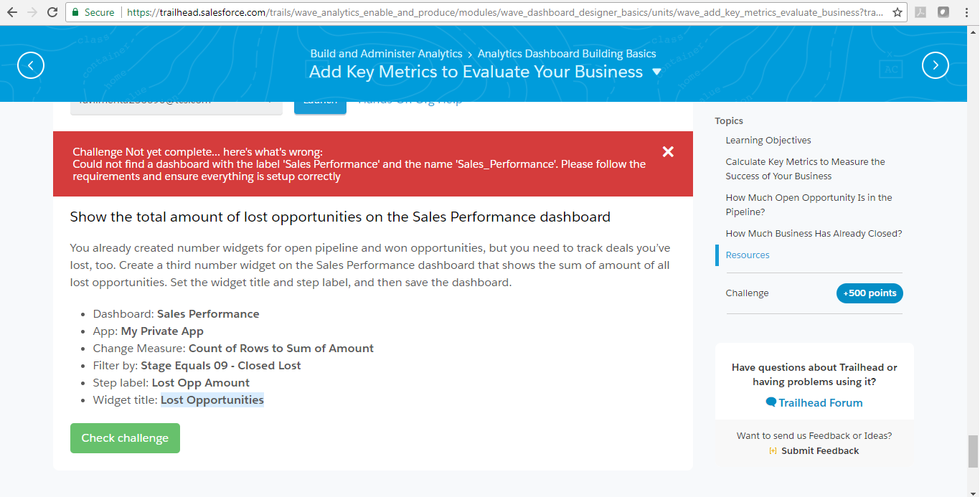Go to the previous unit with left arrow
Viewport: 980px width, 497px height.
point(31,65)
